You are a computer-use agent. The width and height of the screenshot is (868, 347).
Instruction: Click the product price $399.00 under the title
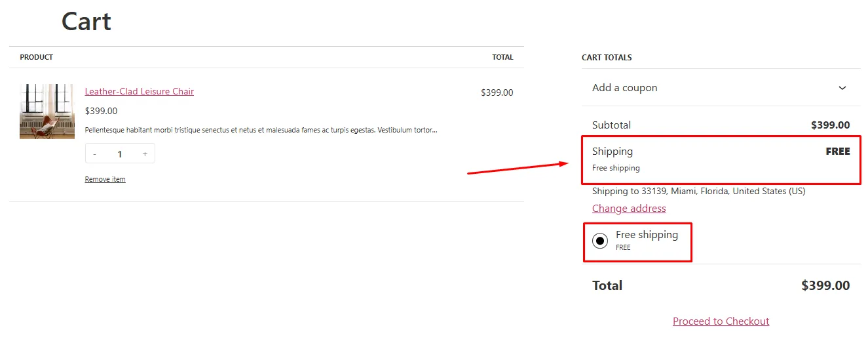tap(102, 111)
